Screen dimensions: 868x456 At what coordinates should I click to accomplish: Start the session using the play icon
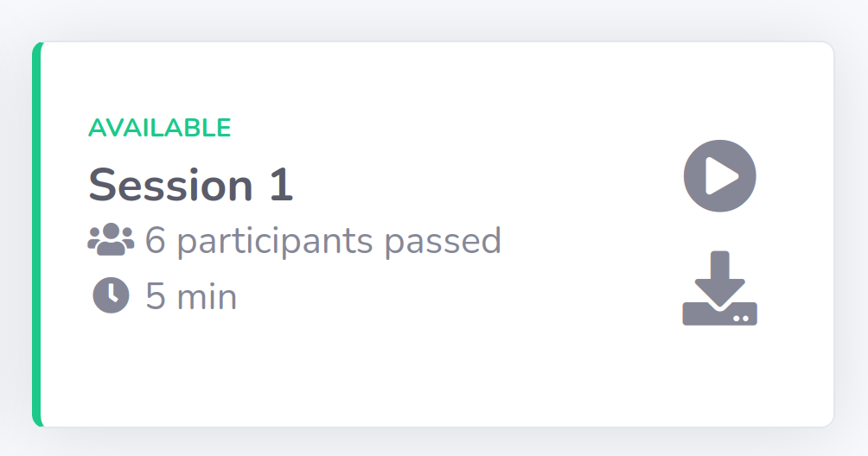[719, 176]
